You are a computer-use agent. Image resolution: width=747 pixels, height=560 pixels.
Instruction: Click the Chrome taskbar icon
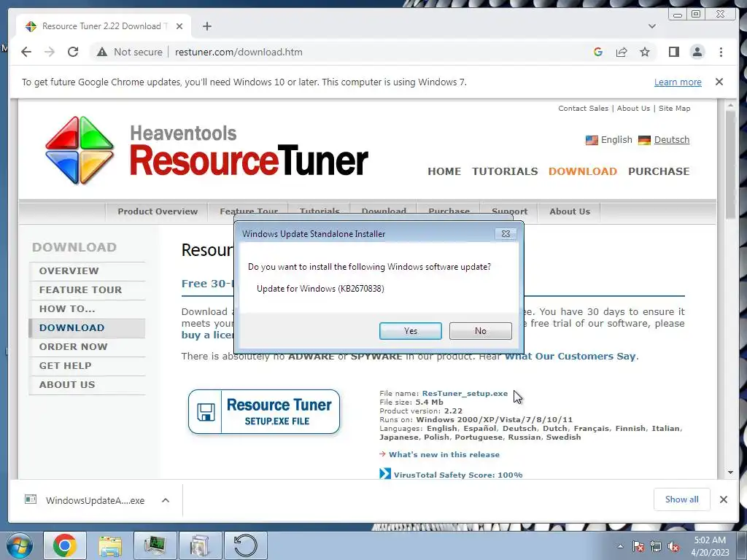[65, 545]
